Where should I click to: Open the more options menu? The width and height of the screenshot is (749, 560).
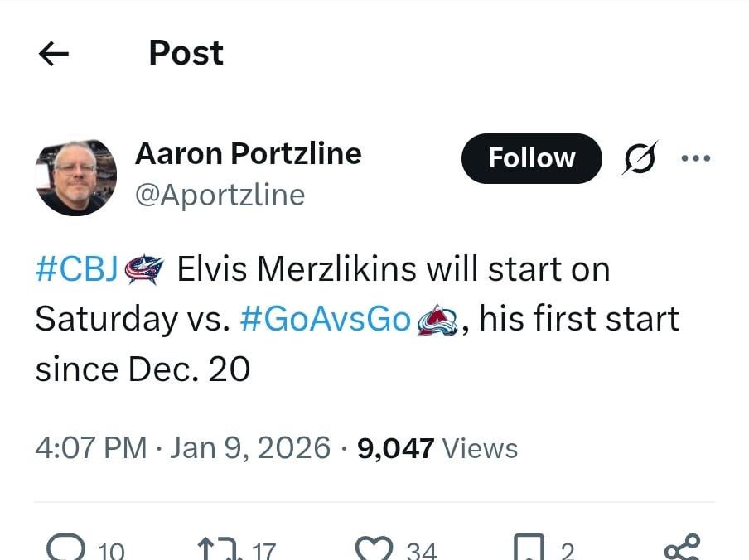[696, 157]
